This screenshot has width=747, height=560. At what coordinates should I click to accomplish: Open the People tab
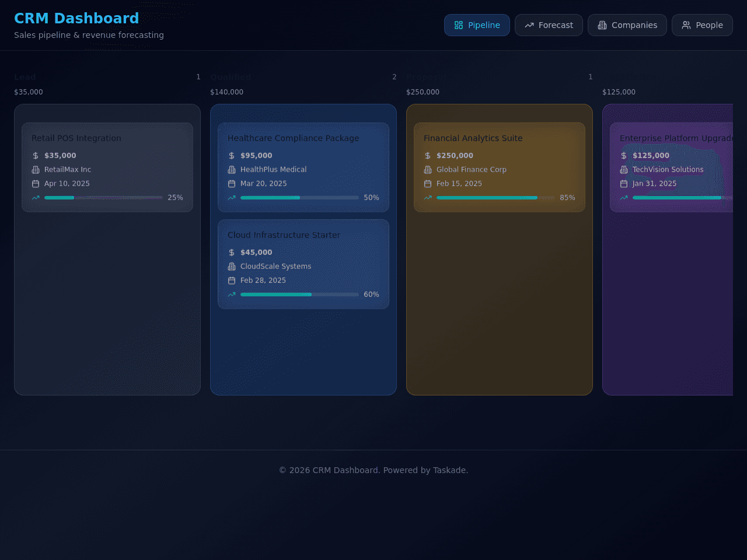(x=702, y=25)
